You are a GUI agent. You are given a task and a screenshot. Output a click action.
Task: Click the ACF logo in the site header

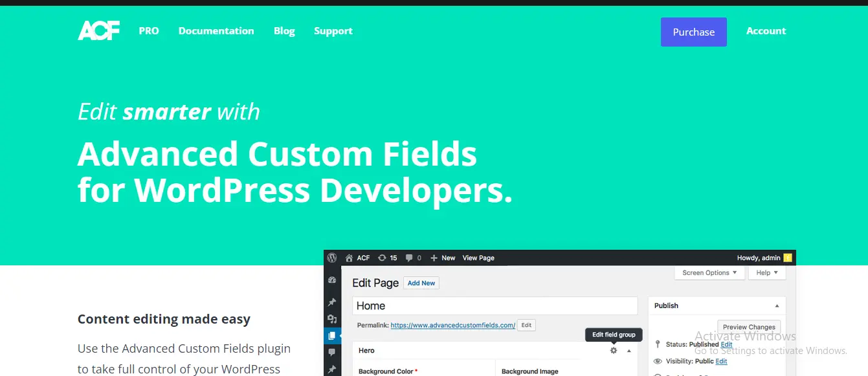[x=98, y=30]
